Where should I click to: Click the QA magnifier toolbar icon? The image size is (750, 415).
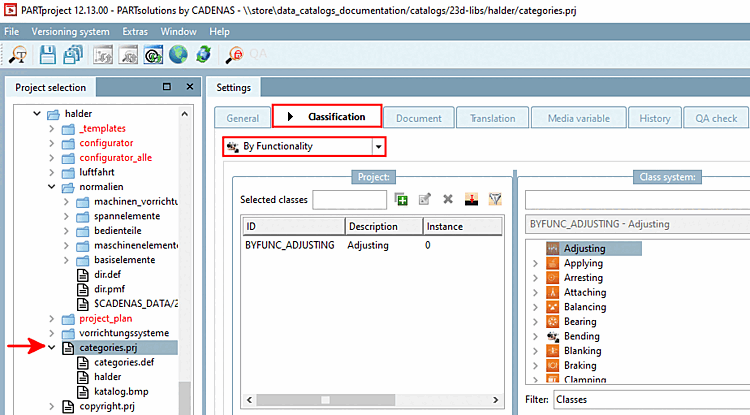click(234, 55)
